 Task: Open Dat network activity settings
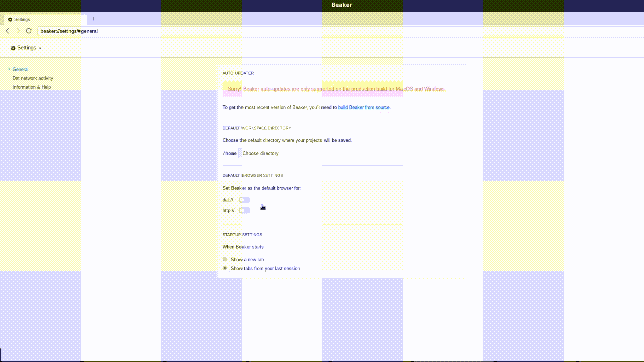coord(32,78)
